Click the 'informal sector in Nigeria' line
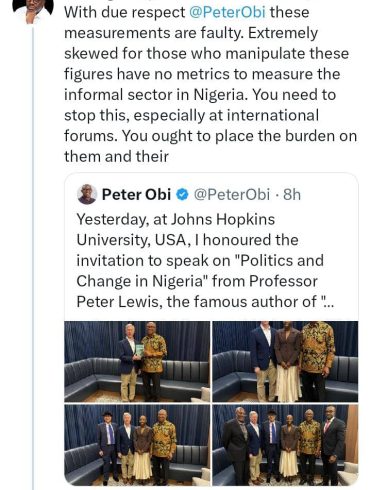Viewport: 370px width, 490px height. coord(154,95)
